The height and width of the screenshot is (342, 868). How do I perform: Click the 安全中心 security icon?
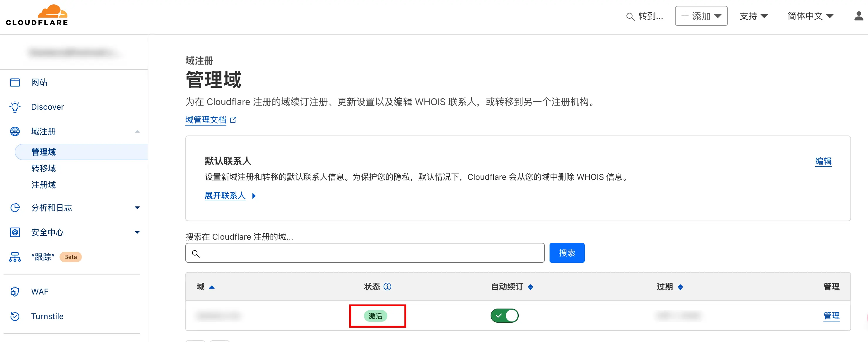15,232
